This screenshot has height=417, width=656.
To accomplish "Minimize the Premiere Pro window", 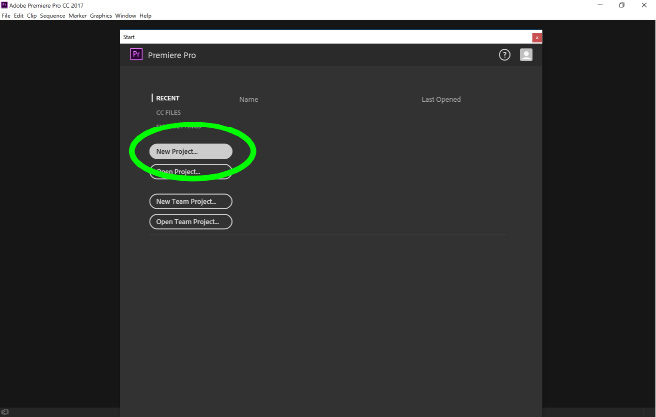I will click(600, 5).
